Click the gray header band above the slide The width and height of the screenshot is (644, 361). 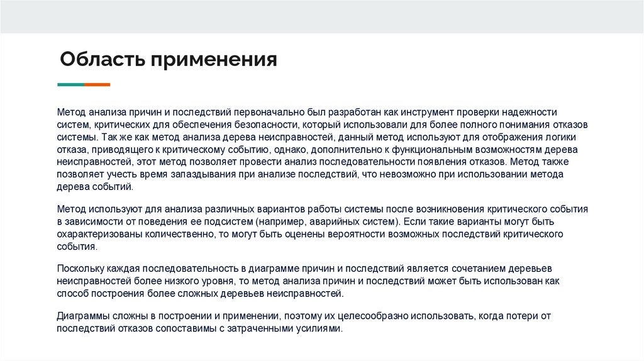tap(322, 16)
